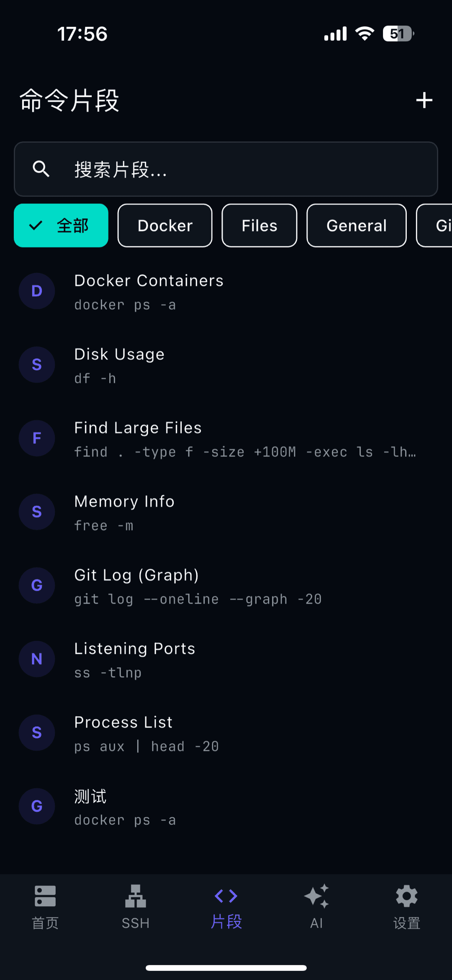Open the Disk Usage snippet

tap(226, 365)
